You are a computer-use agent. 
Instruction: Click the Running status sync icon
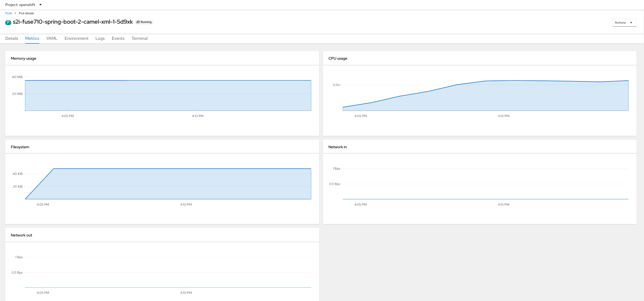(x=138, y=22)
